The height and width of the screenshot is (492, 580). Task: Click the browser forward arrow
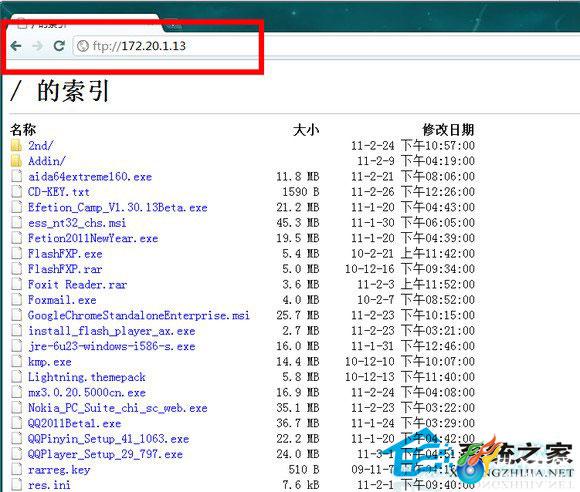click(38, 46)
